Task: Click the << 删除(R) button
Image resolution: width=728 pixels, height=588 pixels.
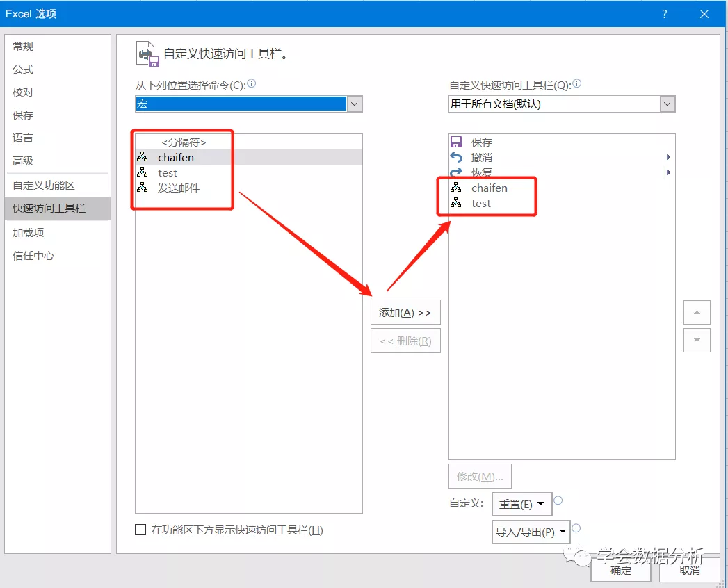Action: click(x=405, y=341)
